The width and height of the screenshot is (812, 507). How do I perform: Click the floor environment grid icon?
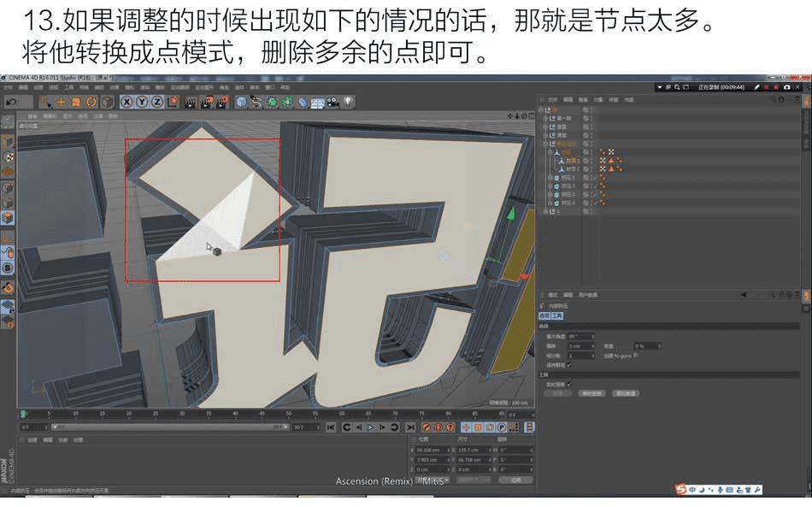pos(317,102)
